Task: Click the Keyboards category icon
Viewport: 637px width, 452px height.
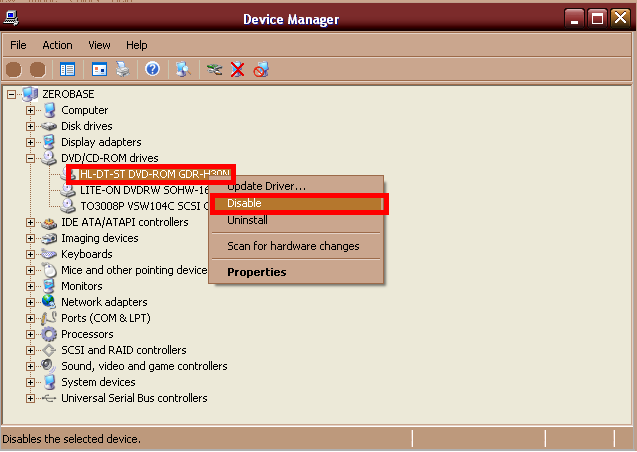Action: tap(49, 254)
